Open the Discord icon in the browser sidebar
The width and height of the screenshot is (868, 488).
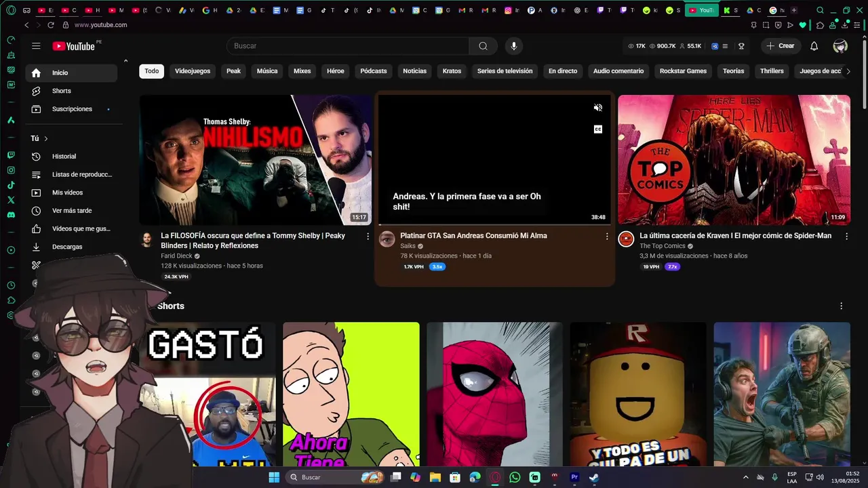(11, 215)
